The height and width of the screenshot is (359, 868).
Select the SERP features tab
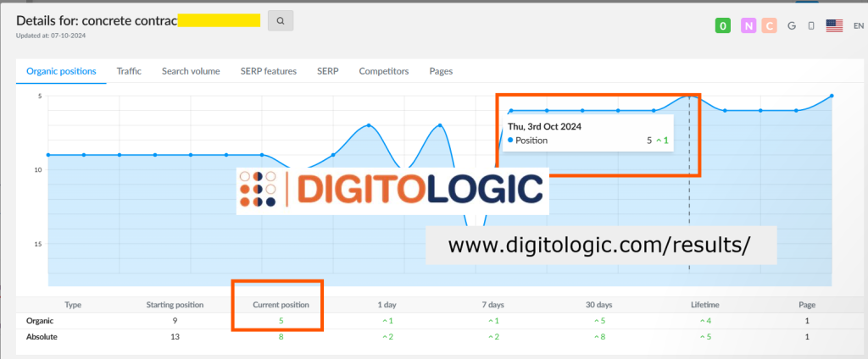269,71
